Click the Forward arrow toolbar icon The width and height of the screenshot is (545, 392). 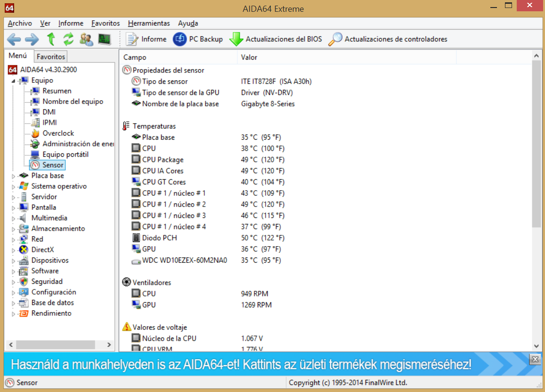pyautogui.click(x=32, y=39)
